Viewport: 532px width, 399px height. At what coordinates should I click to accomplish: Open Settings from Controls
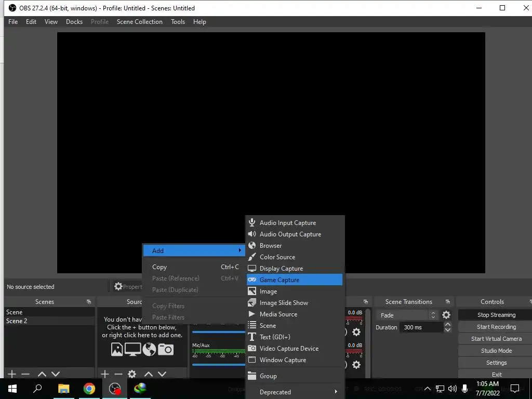point(496,363)
